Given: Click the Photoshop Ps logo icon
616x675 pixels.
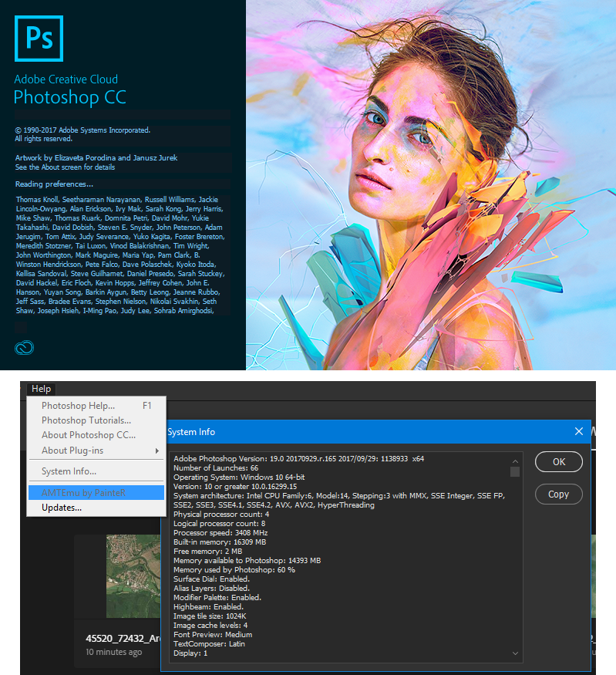Looking at the screenshot, I should click(x=39, y=37).
